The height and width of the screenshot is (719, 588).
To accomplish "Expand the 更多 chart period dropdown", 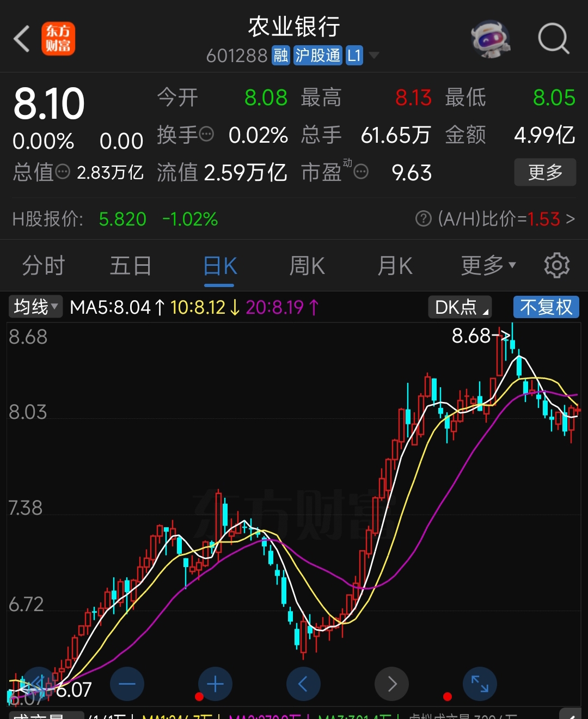I will click(488, 265).
